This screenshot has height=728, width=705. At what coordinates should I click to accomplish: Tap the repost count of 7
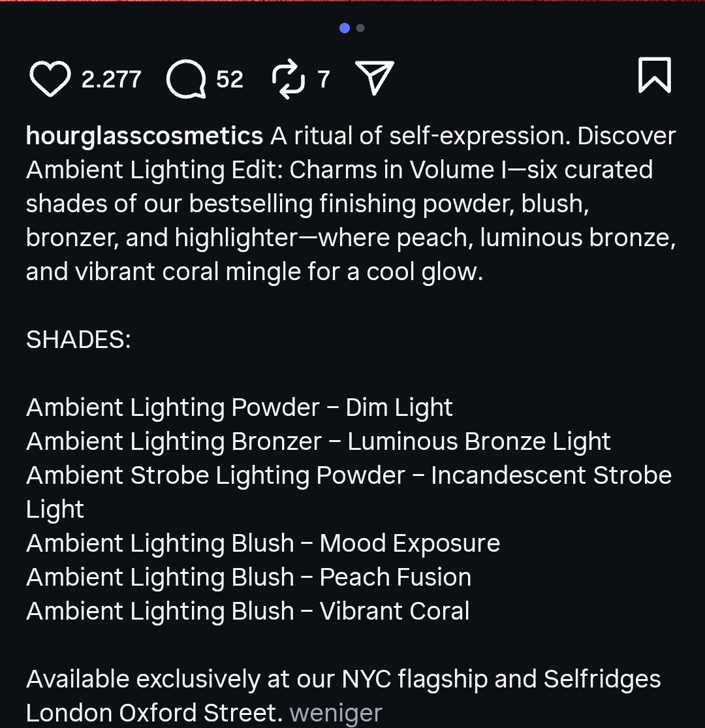point(323,80)
